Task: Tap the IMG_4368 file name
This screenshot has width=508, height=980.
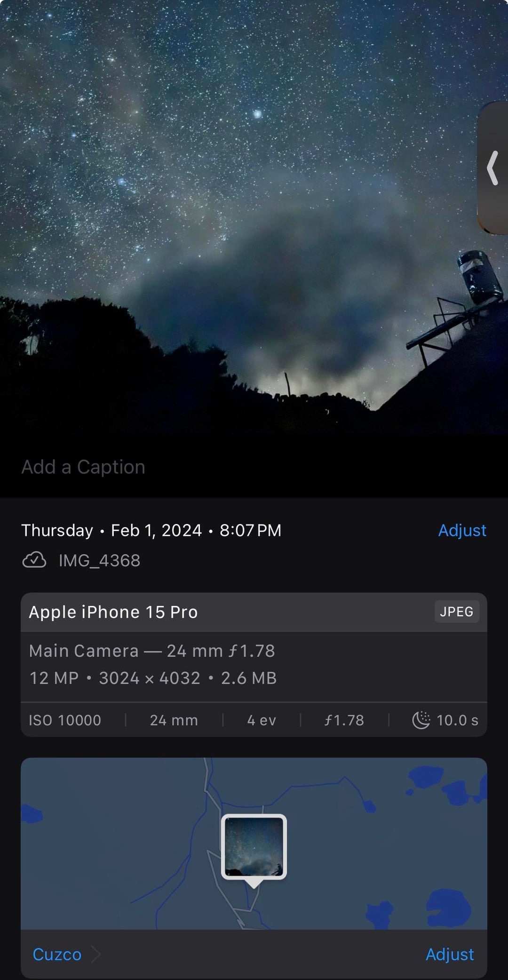Action: 99,560
